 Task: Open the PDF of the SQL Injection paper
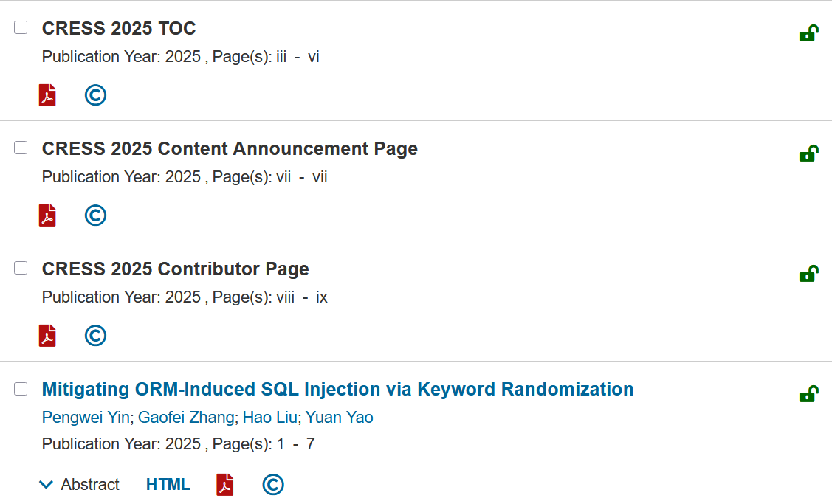click(x=224, y=485)
